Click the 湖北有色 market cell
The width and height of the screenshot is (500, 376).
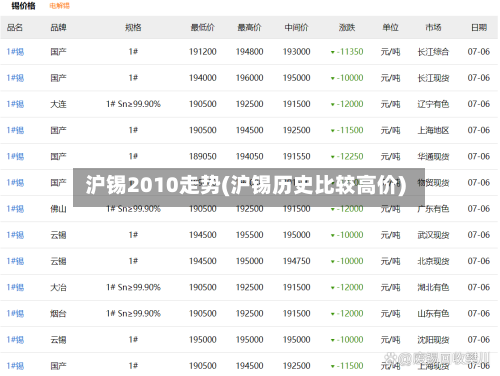pyautogui.click(x=433, y=287)
